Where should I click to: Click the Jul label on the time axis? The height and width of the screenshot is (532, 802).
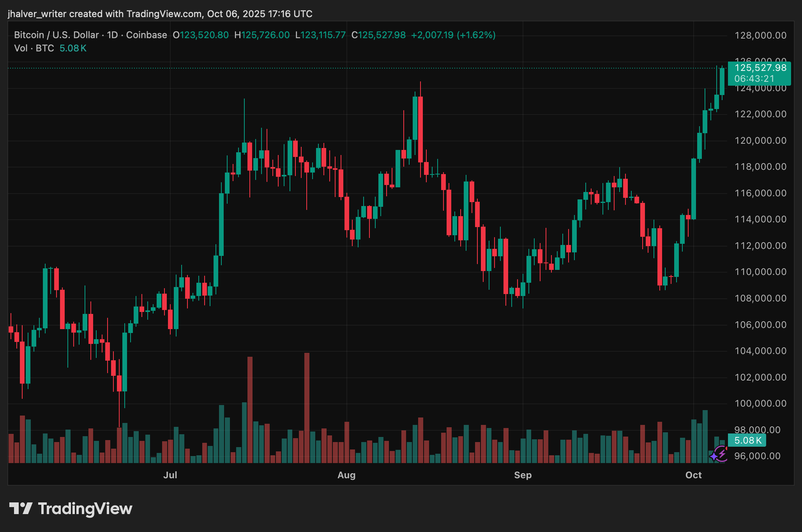[170, 475]
